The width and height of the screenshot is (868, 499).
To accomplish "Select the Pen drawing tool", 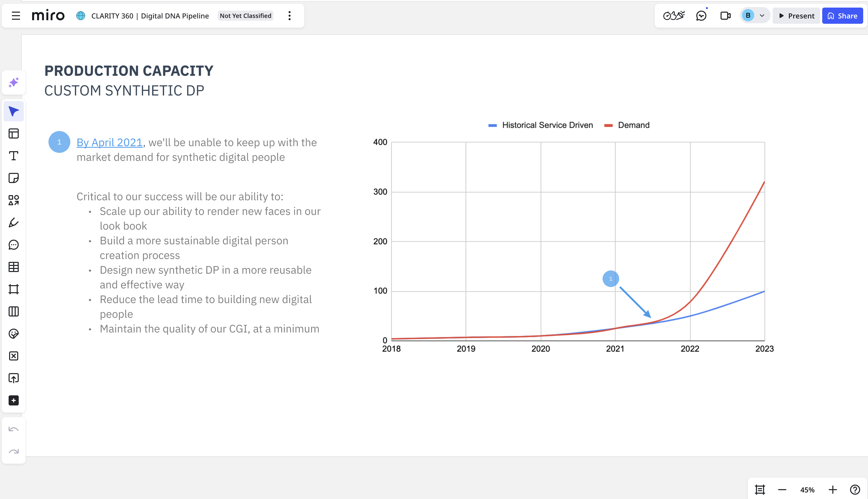I will click(14, 223).
